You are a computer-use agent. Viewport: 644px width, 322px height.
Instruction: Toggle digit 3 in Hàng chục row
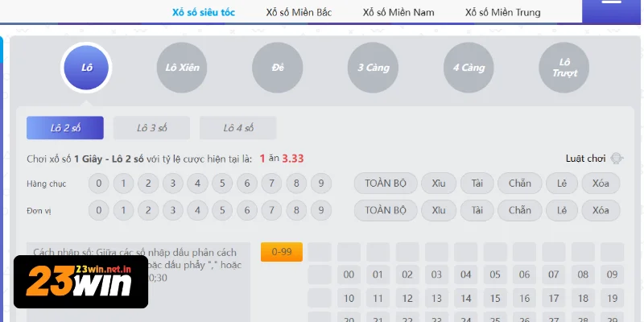click(173, 184)
